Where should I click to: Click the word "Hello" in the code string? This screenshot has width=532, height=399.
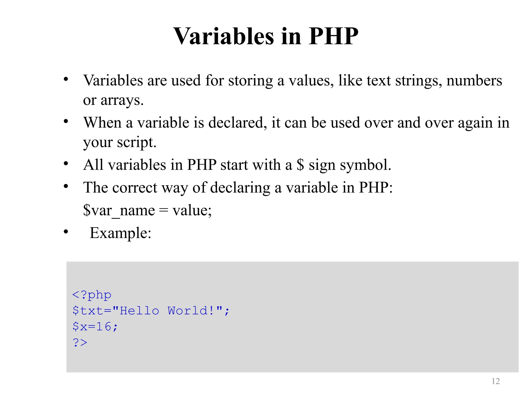[x=139, y=311]
